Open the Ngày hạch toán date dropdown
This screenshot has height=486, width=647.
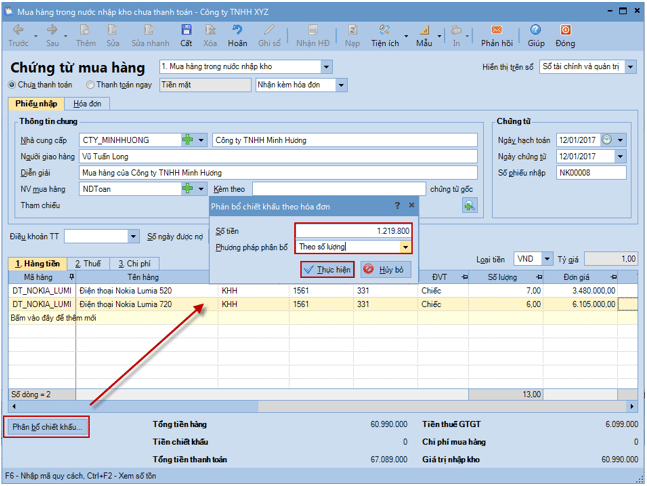(620, 140)
